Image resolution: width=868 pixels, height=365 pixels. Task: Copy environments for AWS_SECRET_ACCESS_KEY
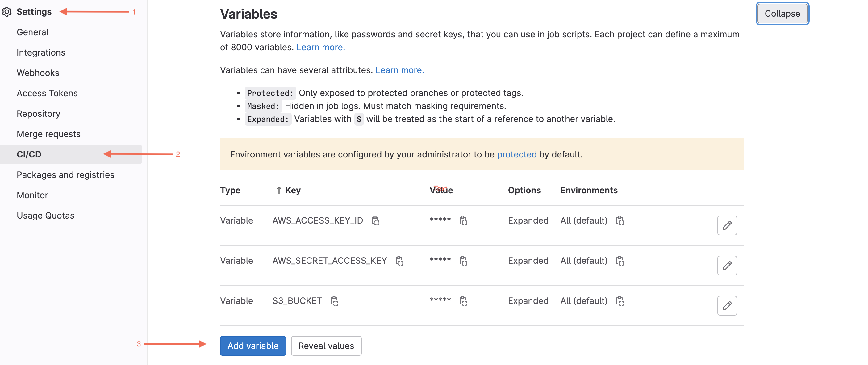621,261
